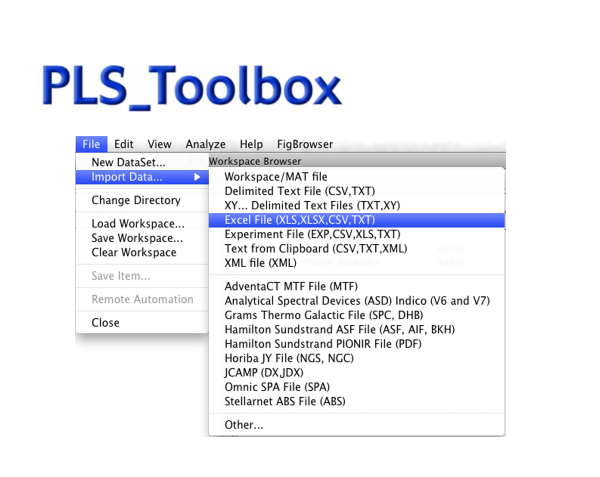Choose Analytical Spectral Devices (ASD) Indico

[x=357, y=301]
